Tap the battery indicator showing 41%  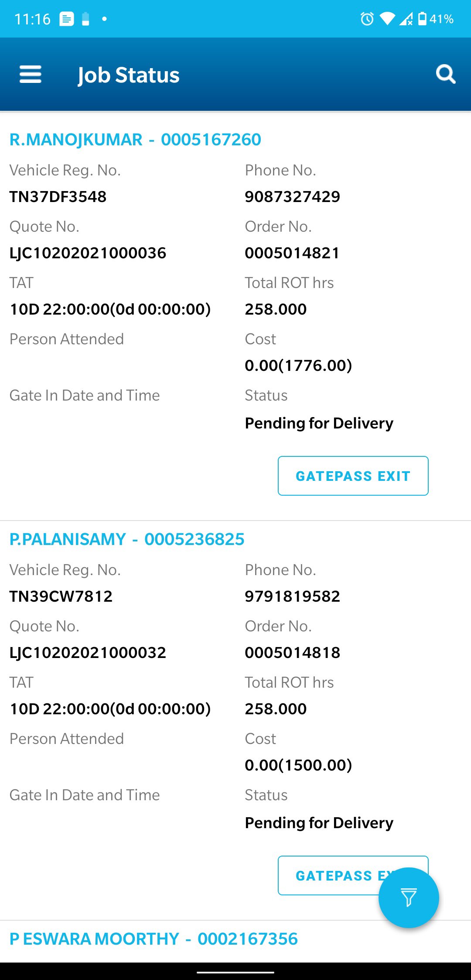436,19
